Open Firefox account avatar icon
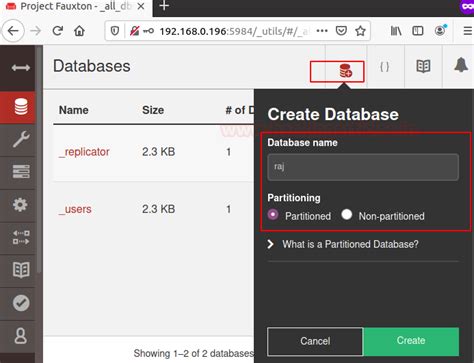This screenshot has width=474, height=363. [x=440, y=30]
